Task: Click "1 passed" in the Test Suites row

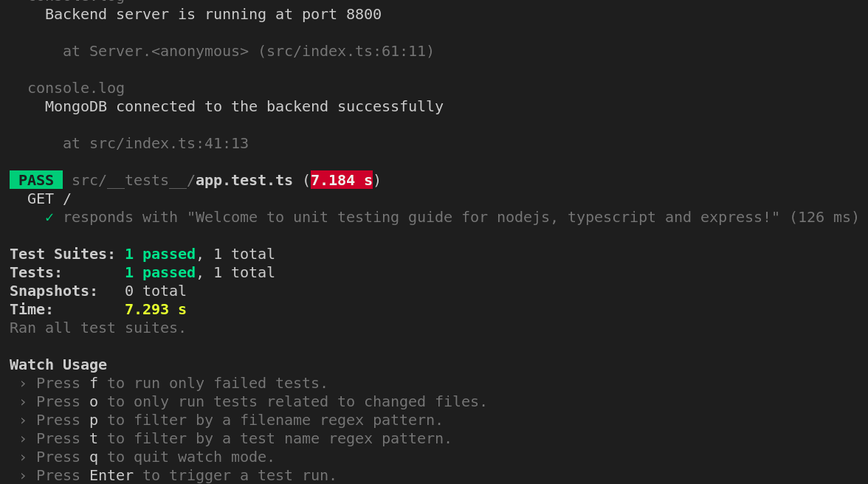Action: click(159, 255)
